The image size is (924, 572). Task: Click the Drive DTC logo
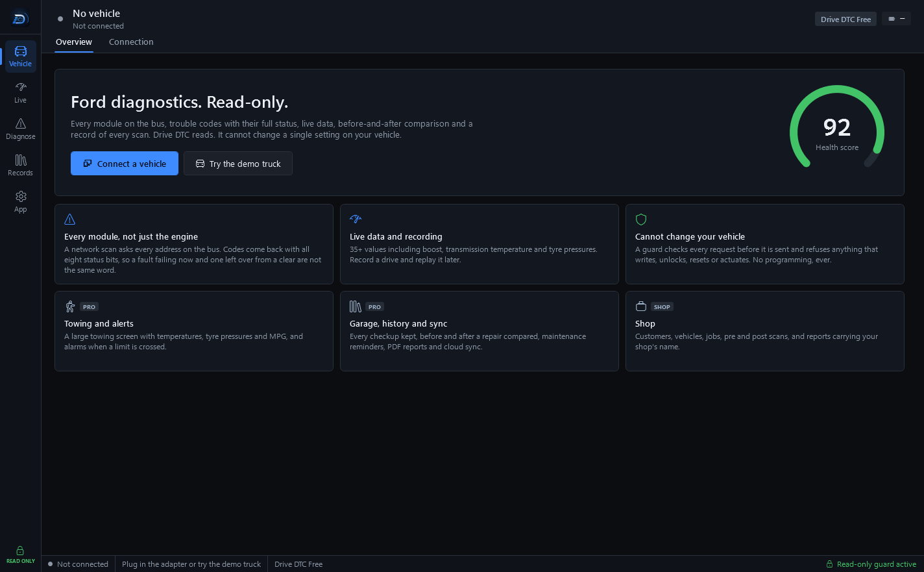click(x=20, y=19)
